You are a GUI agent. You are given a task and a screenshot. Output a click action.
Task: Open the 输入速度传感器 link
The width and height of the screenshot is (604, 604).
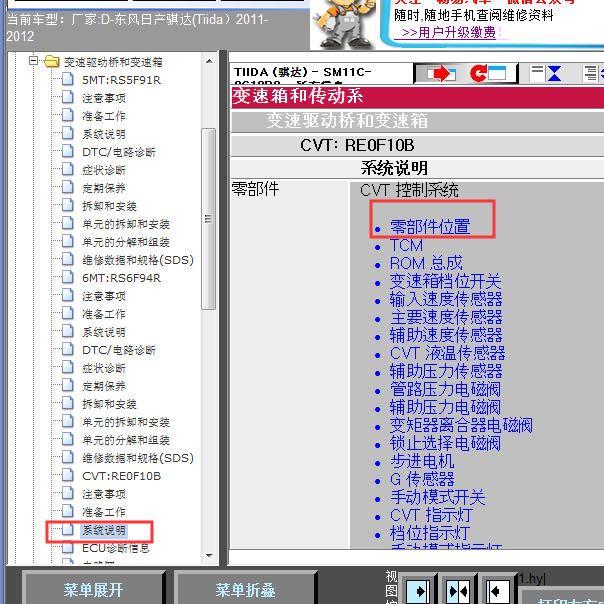tap(446, 299)
